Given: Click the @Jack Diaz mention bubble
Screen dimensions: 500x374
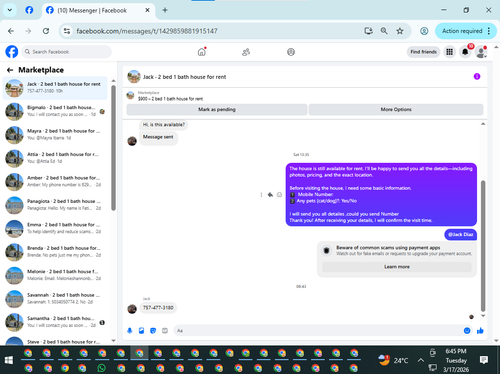Looking at the screenshot, I should tap(461, 234).
